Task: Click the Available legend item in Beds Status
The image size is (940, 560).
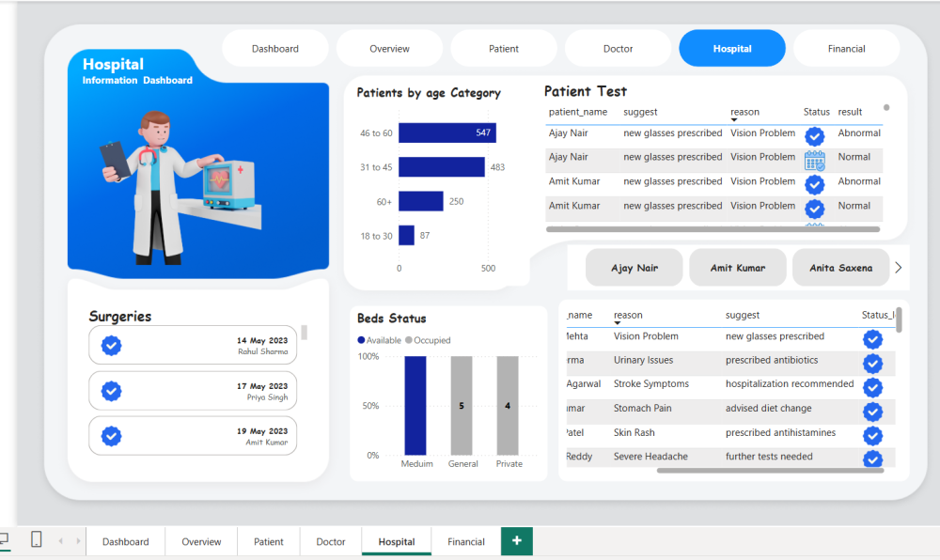Action: tap(379, 340)
